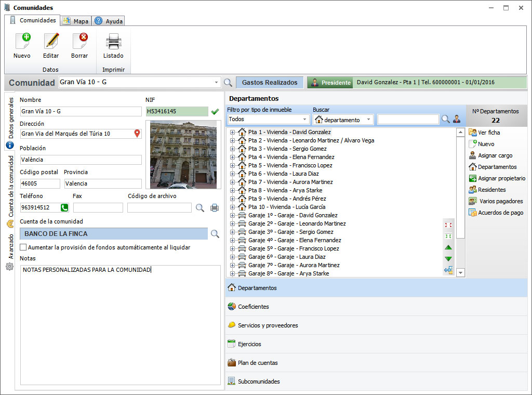Open the Comunidad selector dropdown
The height and width of the screenshot is (395, 532).
tap(216, 82)
